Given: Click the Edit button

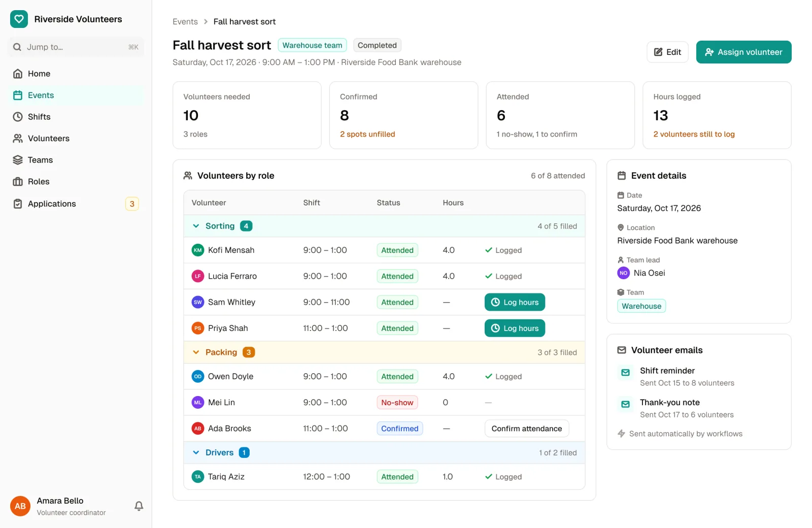Looking at the screenshot, I should [667, 52].
